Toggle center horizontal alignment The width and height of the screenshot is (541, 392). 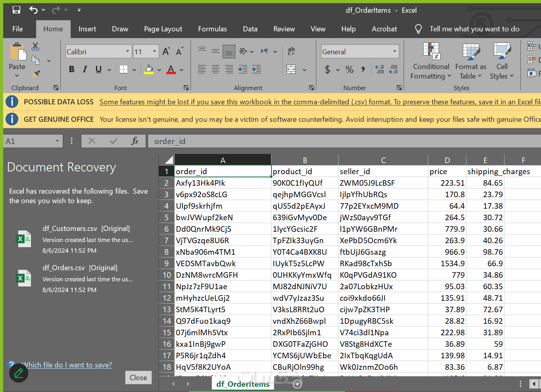pyautogui.click(x=216, y=69)
